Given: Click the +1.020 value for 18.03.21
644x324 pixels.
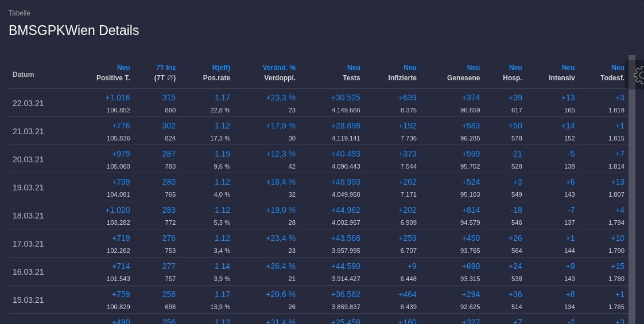Looking at the screenshot, I should [117, 210].
